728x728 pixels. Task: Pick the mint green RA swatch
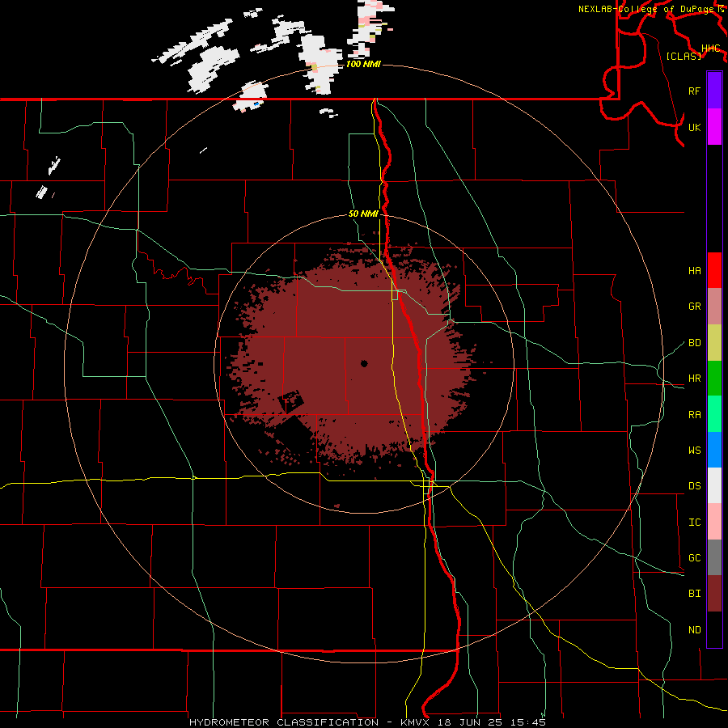point(714,413)
